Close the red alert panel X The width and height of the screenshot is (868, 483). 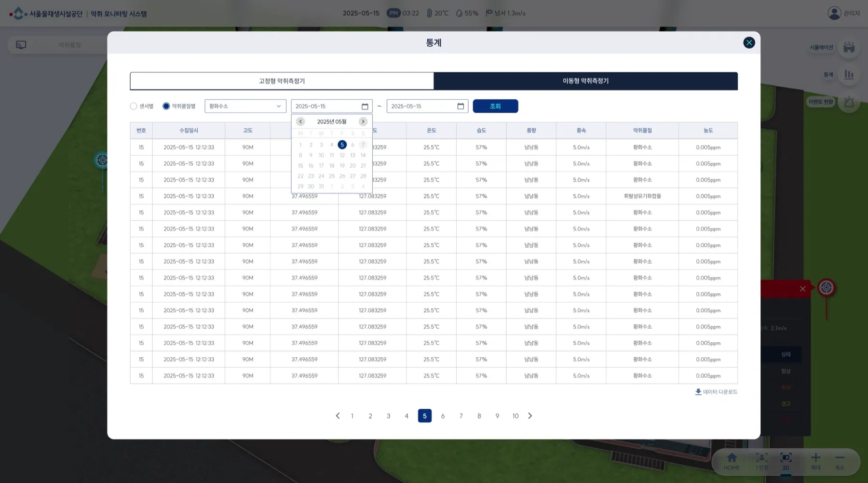click(802, 289)
